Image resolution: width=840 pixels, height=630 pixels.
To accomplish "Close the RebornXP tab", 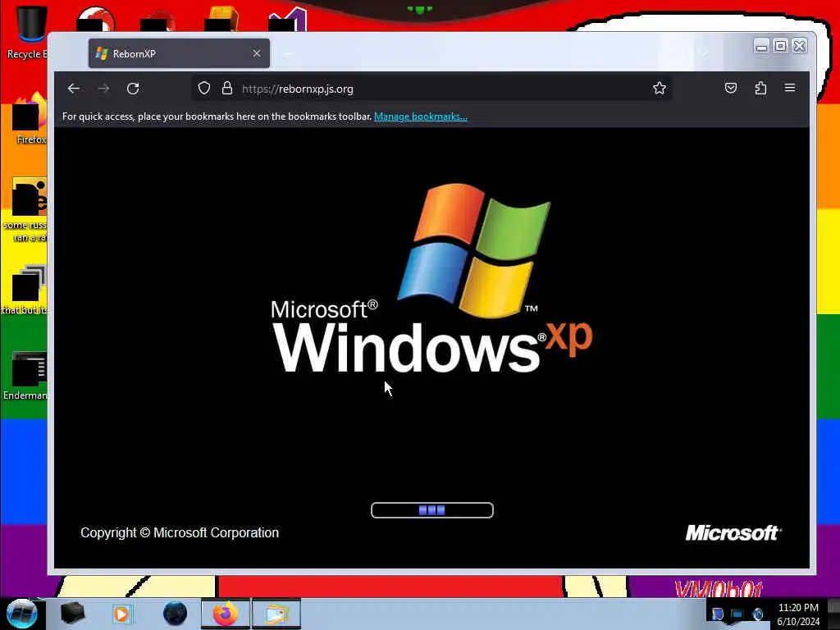I will tap(257, 53).
